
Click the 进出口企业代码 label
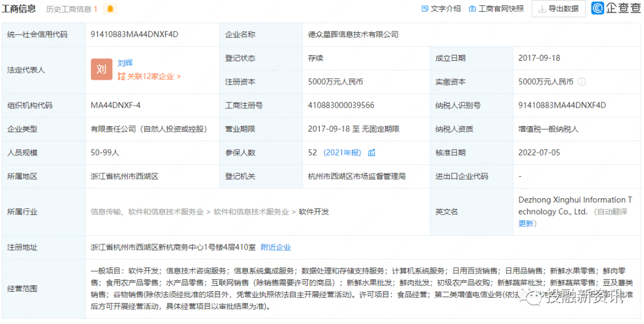pyautogui.click(x=462, y=176)
